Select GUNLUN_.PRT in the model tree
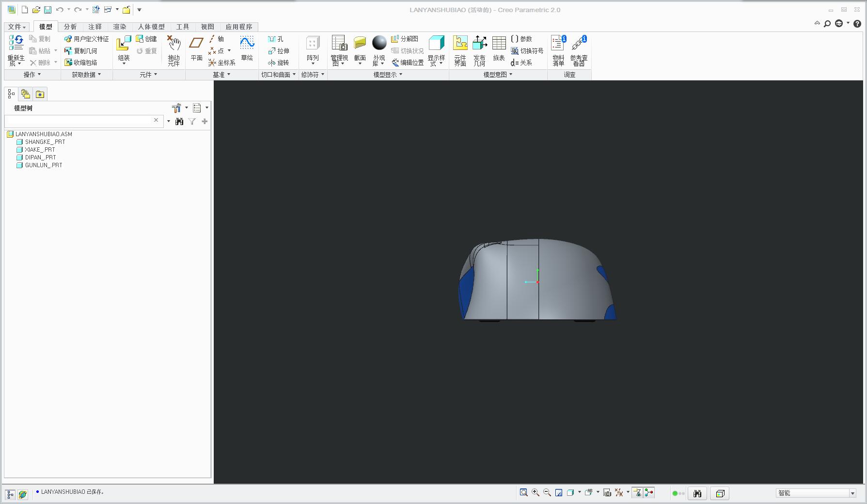This screenshot has height=504, width=867. [39, 165]
